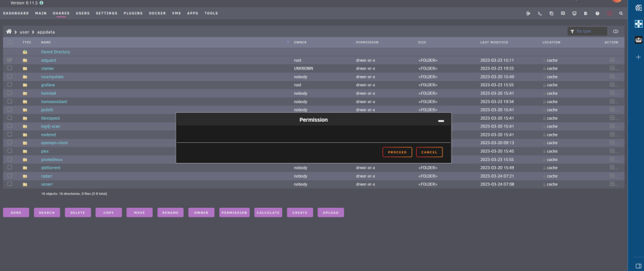The image size is (644, 271).
Task: Click the action icon for qbittorrent row
Action: pyautogui.click(x=614, y=167)
